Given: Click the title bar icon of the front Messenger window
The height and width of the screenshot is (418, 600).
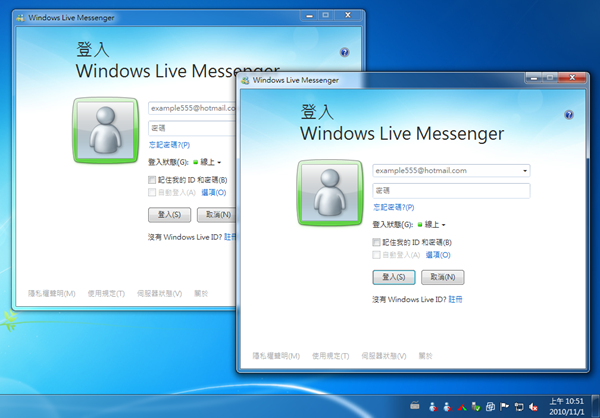Looking at the screenshot, I should coord(245,80).
